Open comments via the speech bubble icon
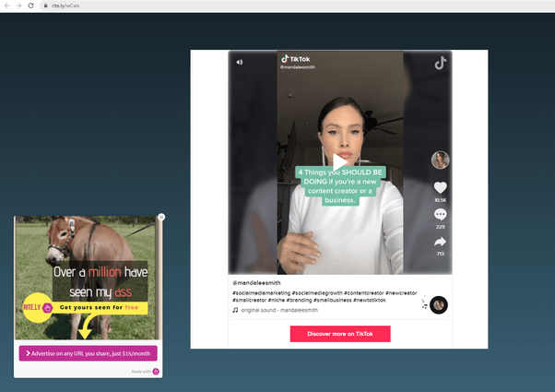Viewport: 555px width, 392px height. pos(441,214)
